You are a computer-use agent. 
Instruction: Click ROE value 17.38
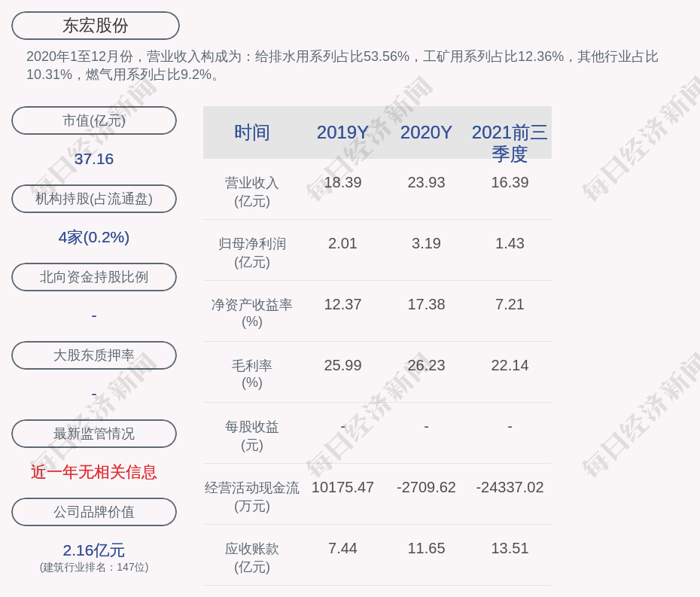[426, 305]
